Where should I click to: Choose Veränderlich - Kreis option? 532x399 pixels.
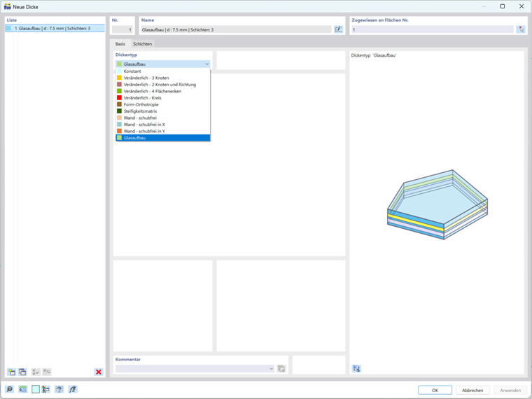click(x=163, y=98)
